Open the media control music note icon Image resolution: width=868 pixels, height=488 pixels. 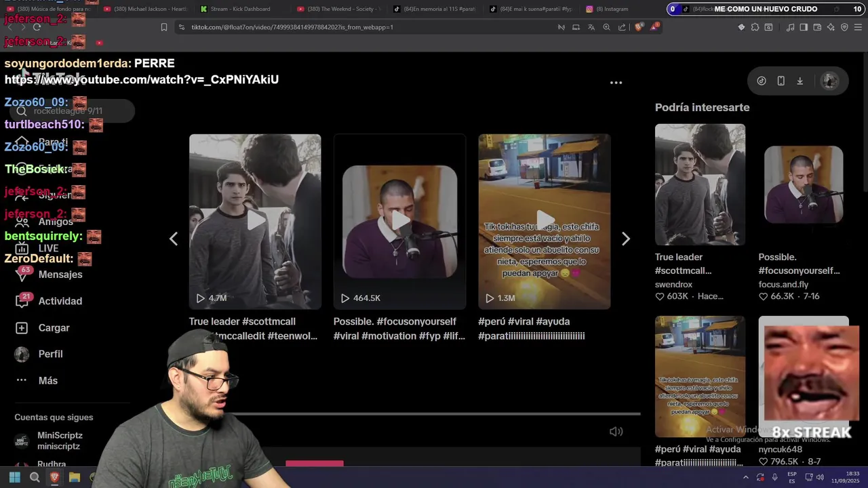click(x=790, y=27)
